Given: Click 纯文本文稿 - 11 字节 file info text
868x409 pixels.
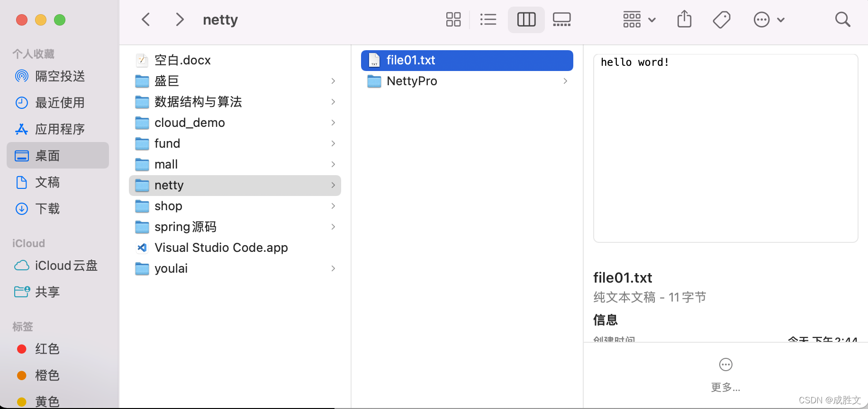Looking at the screenshot, I should 650,297.
